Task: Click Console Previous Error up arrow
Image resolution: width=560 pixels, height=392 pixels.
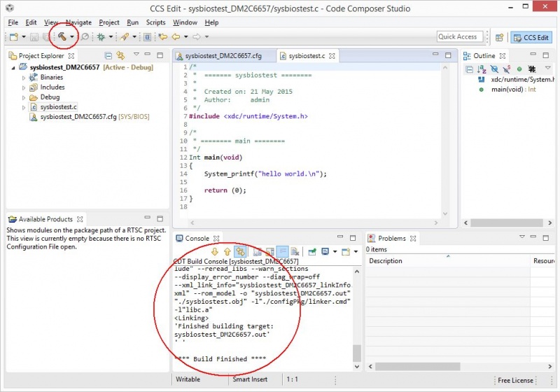Action: point(227,252)
